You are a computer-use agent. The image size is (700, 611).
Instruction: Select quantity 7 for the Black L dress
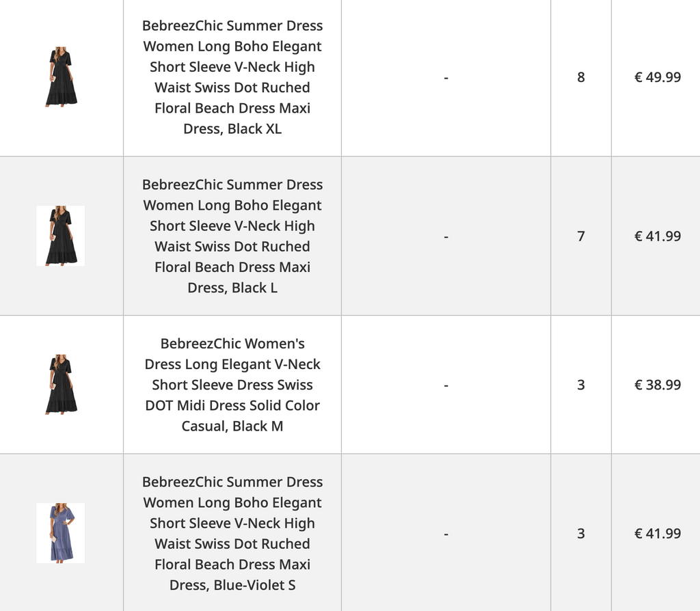coord(581,236)
